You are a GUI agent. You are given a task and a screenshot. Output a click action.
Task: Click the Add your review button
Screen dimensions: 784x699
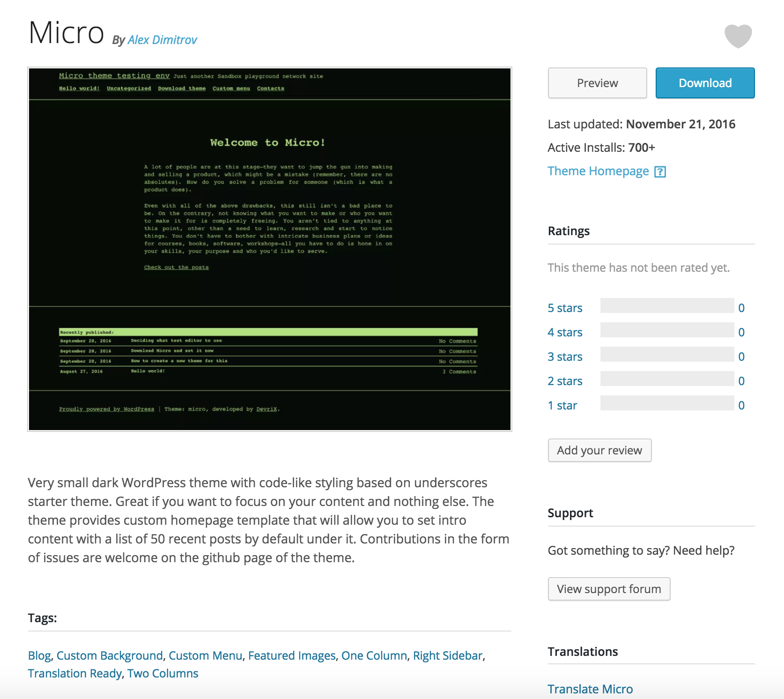[x=599, y=450]
